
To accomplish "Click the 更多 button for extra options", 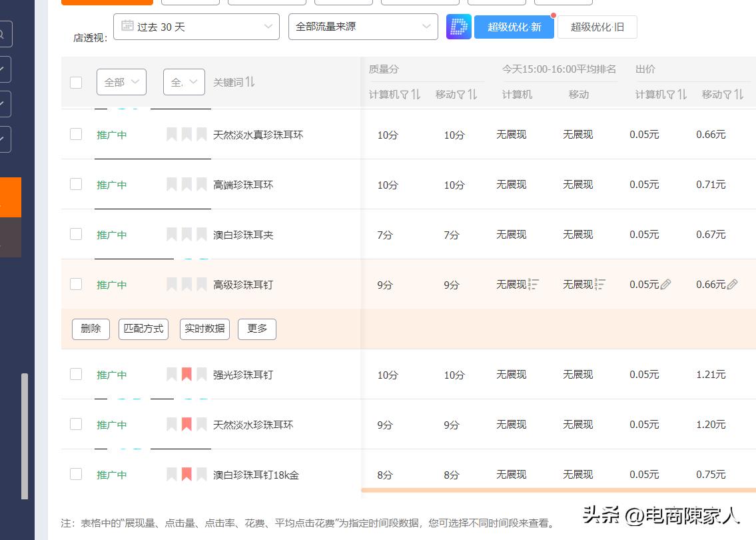I will pos(256,329).
